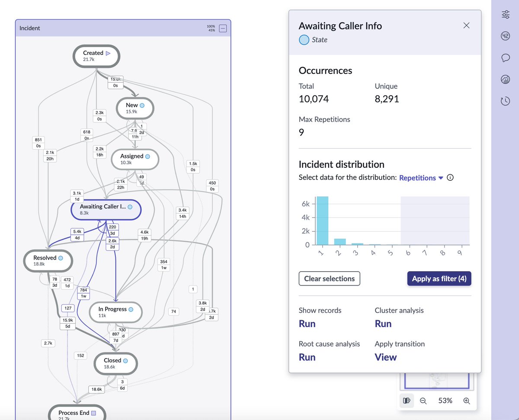Open the analytics gauge chart icon
The height and width of the screenshot is (420, 519).
point(505,79)
